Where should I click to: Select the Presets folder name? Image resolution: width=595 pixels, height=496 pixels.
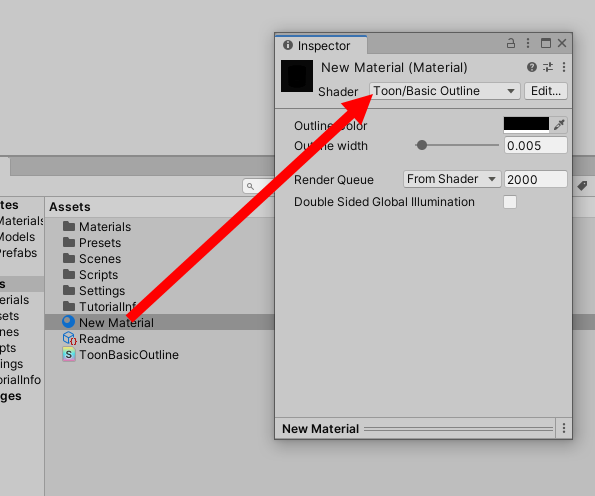[x=100, y=242]
